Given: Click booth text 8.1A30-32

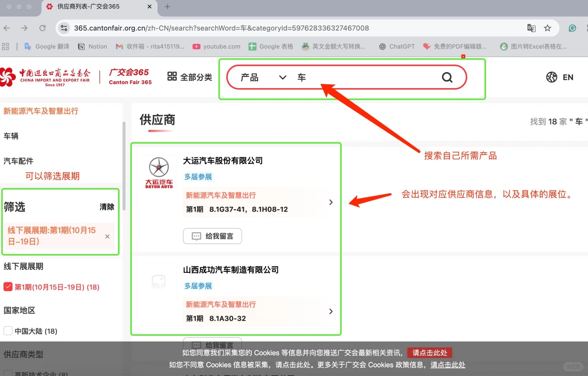Looking at the screenshot, I should click(227, 318).
